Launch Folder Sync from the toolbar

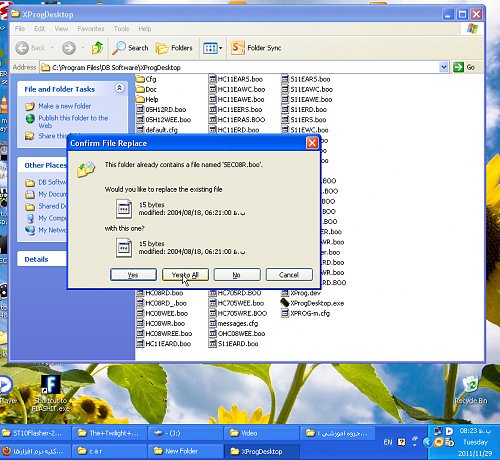pos(256,48)
